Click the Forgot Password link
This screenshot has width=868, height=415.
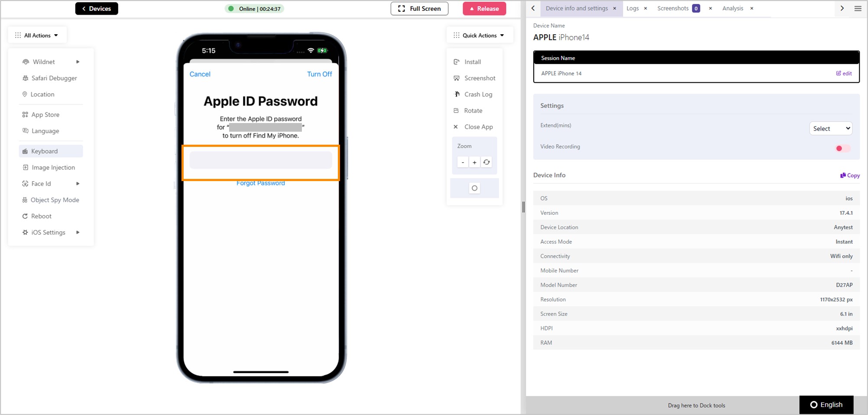(x=261, y=183)
